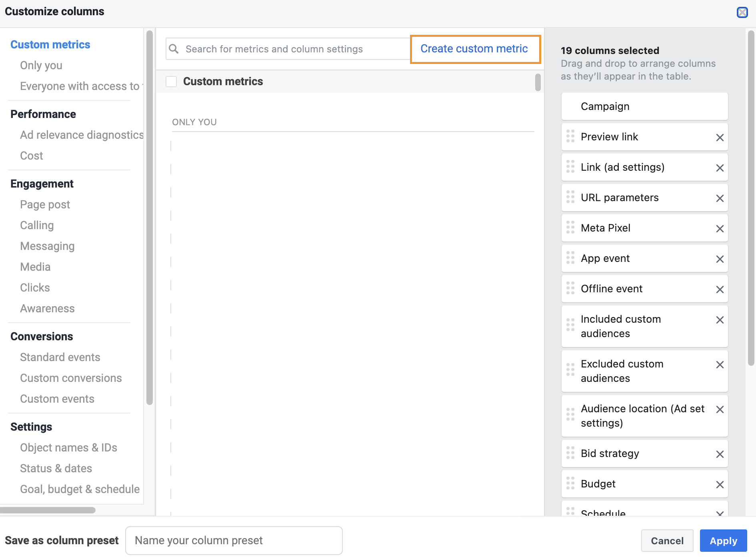Screen dimensions: 756x559
Task: Remove the Meta Pixel column
Action: pos(720,228)
